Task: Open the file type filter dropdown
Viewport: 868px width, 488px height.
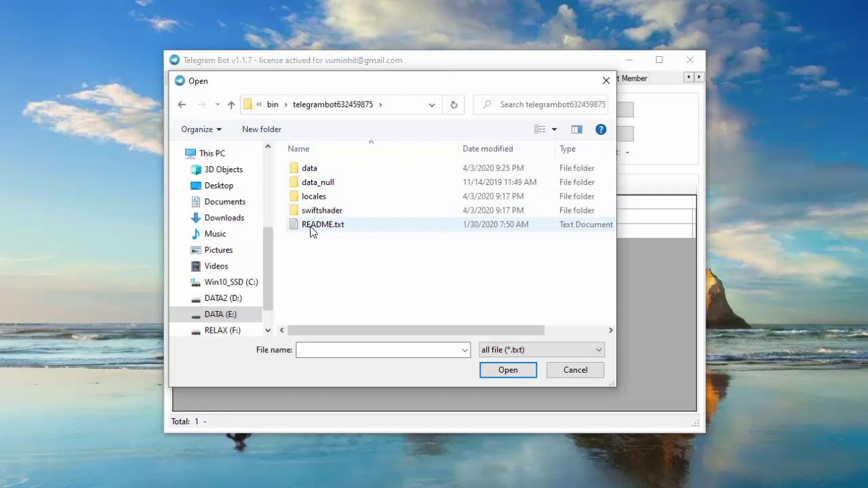Action: [x=541, y=350]
